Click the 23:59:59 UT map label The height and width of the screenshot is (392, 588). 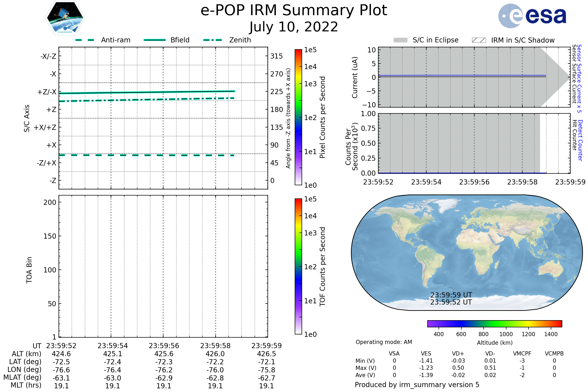(x=451, y=295)
